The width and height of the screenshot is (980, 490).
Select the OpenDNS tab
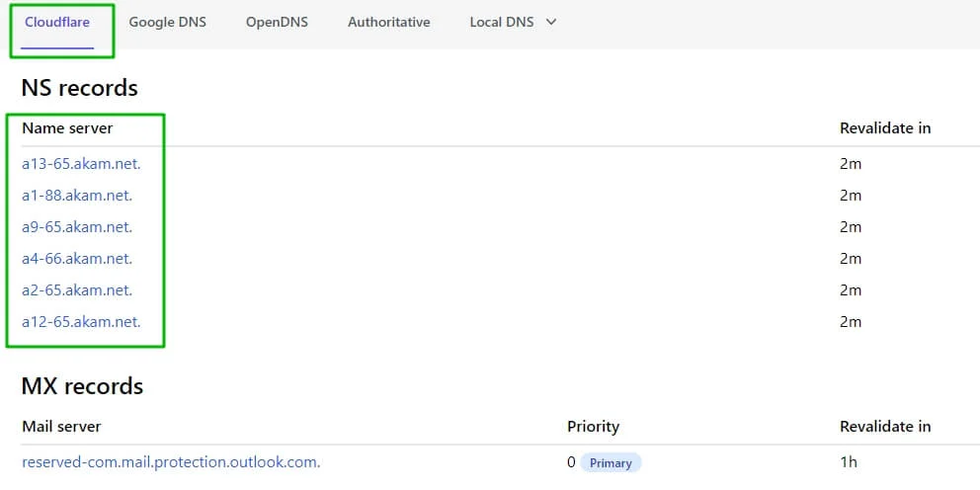coord(277,23)
